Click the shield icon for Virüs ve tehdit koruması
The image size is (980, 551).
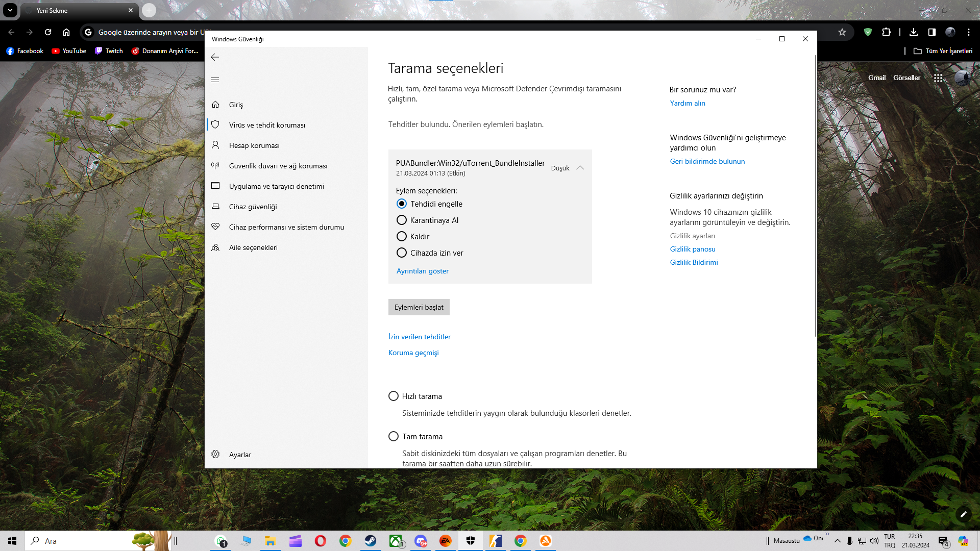[x=215, y=124]
